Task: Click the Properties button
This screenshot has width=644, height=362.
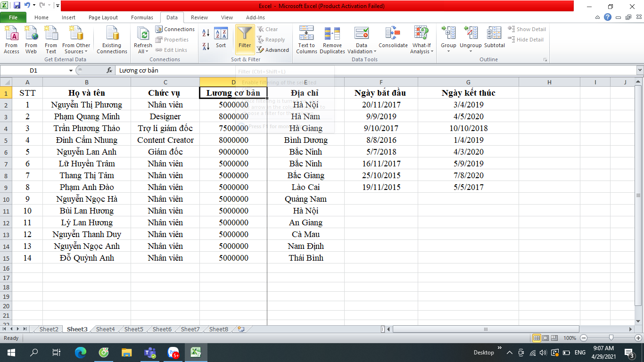Action: (172, 40)
